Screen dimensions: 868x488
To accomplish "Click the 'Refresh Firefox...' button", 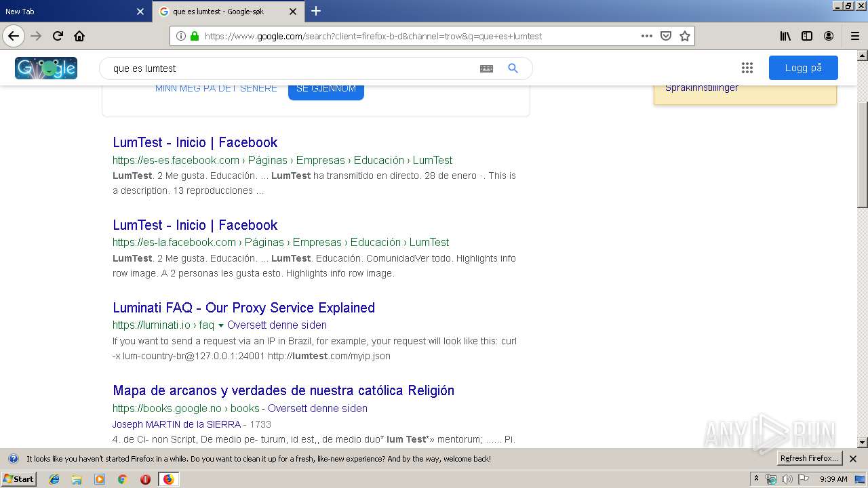I will point(810,459).
